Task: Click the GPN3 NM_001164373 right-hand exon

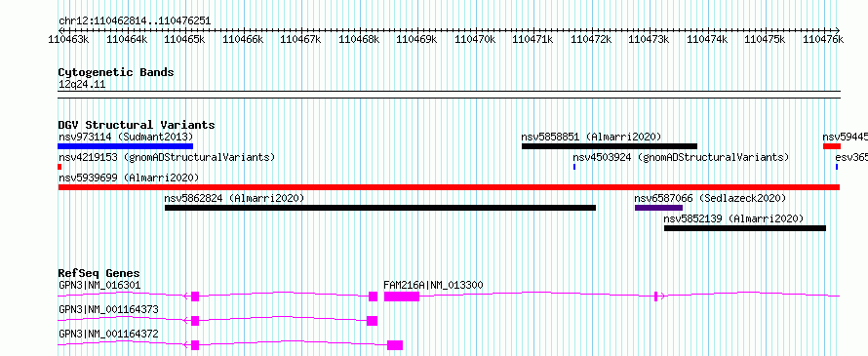Action: (372, 321)
